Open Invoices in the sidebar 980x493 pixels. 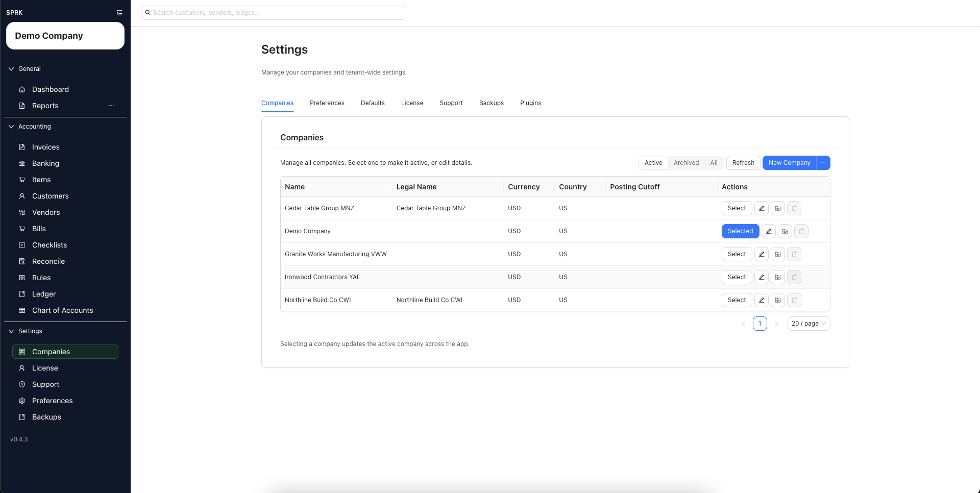pos(65,147)
